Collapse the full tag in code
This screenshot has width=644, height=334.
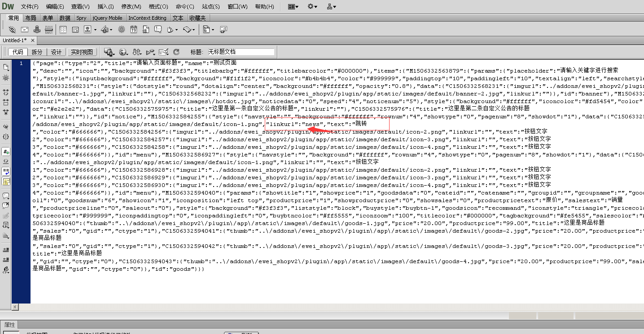point(6,91)
